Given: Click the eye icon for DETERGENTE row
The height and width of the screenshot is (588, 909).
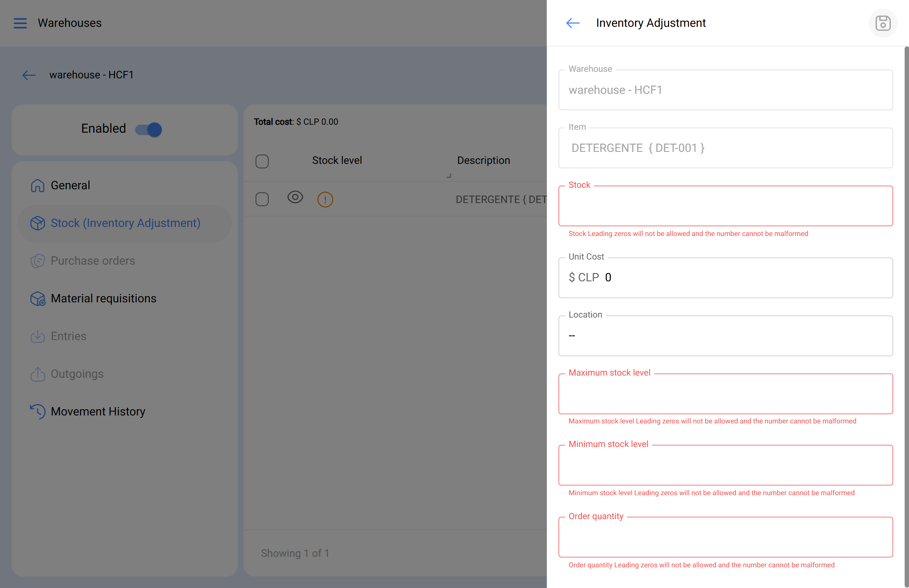Looking at the screenshot, I should click(x=295, y=198).
